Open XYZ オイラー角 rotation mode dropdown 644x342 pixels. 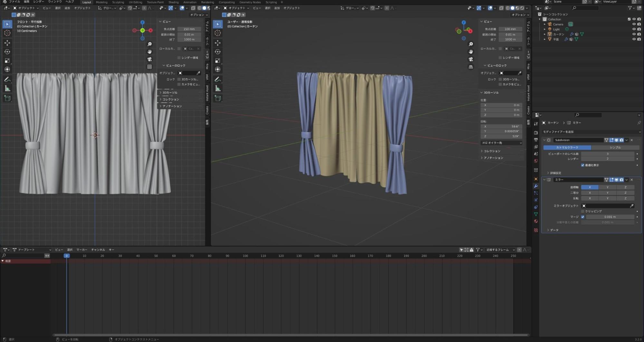click(x=501, y=143)
